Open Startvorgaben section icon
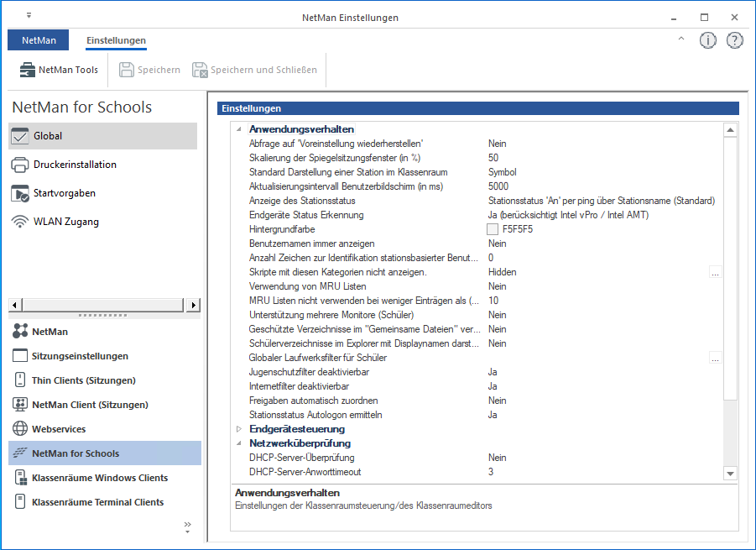This screenshot has height=550, width=756. 21,193
